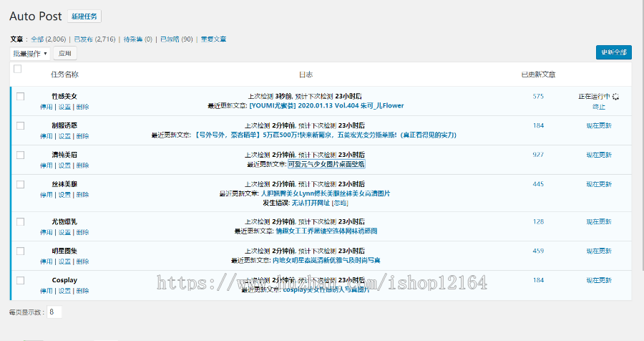Click 现在更新 for the 尤物爆乳 task
This screenshot has height=341, width=644.
tap(599, 221)
